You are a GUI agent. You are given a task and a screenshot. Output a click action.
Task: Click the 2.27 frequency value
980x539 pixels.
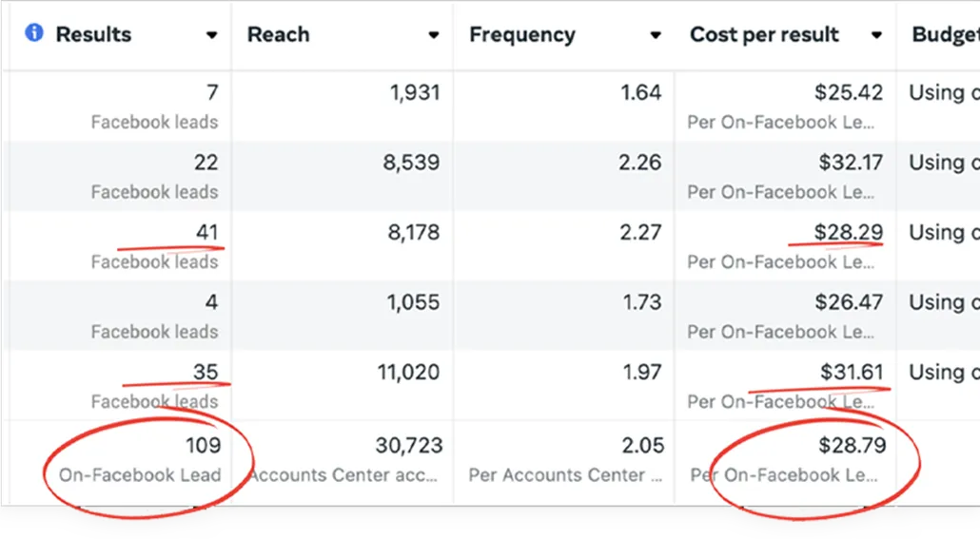(639, 232)
